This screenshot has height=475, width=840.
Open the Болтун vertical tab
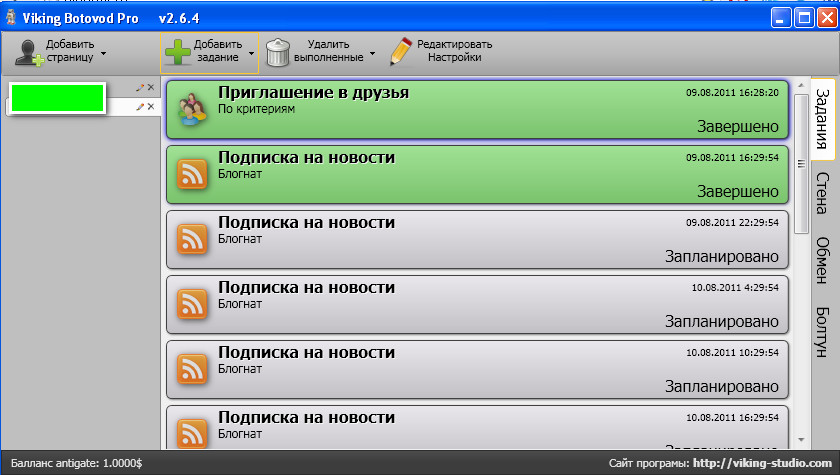(x=822, y=332)
